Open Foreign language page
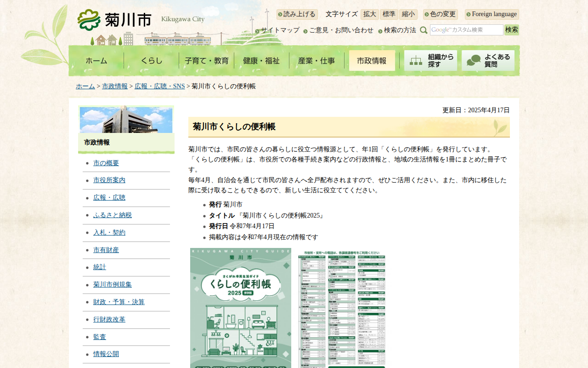The height and width of the screenshot is (368, 588). pos(492,14)
